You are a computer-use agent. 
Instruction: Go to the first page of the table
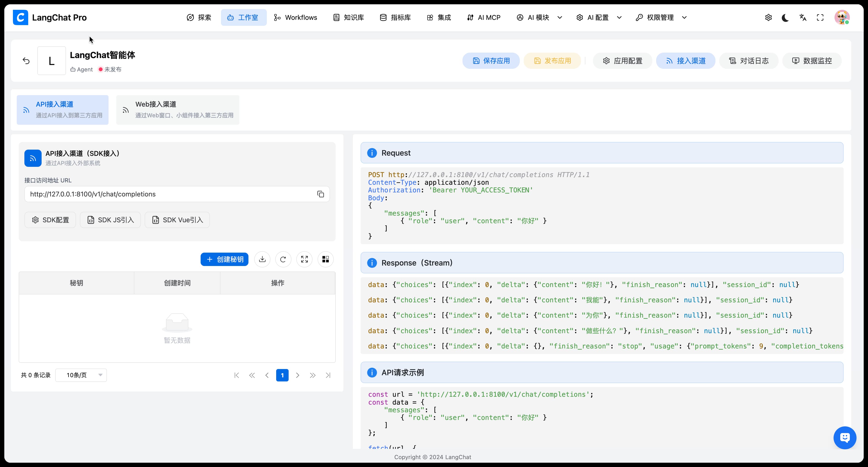[x=236, y=375]
